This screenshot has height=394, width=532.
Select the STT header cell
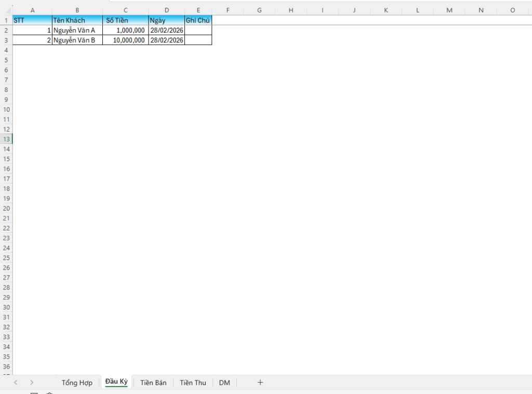32,20
